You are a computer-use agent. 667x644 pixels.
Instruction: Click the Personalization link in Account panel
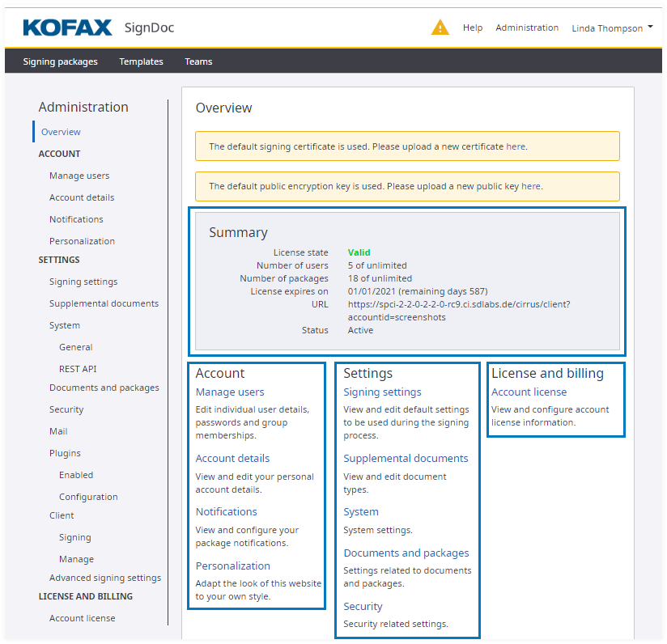233,566
